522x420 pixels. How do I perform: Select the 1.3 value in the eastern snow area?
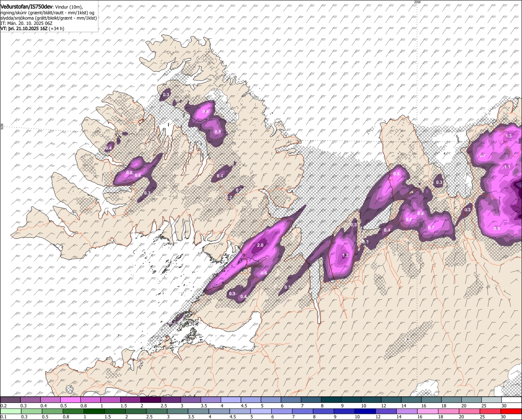[x=508, y=136]
